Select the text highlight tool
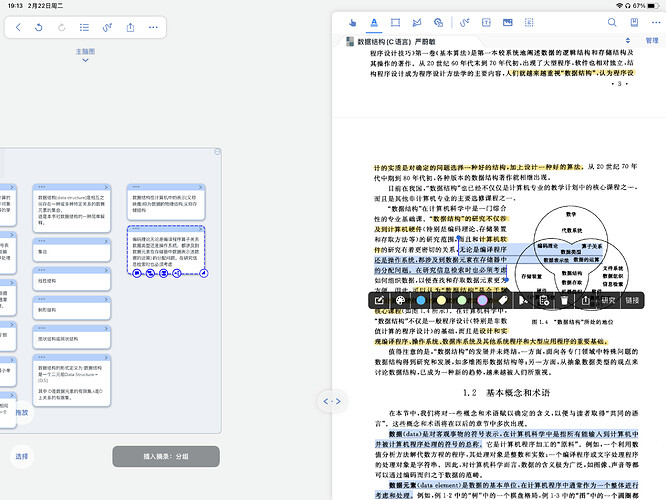The height and width of the screenshot is (500, 666). pyautogui.click(x=374, y=23)
